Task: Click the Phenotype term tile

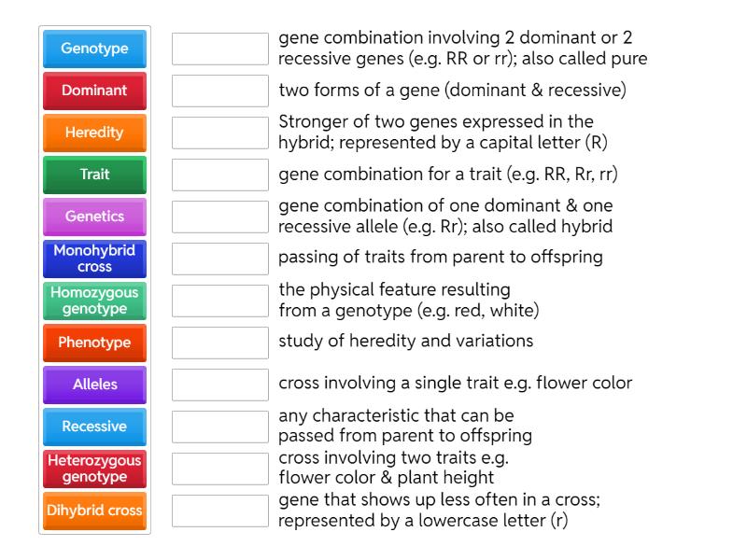Action: 93,343
